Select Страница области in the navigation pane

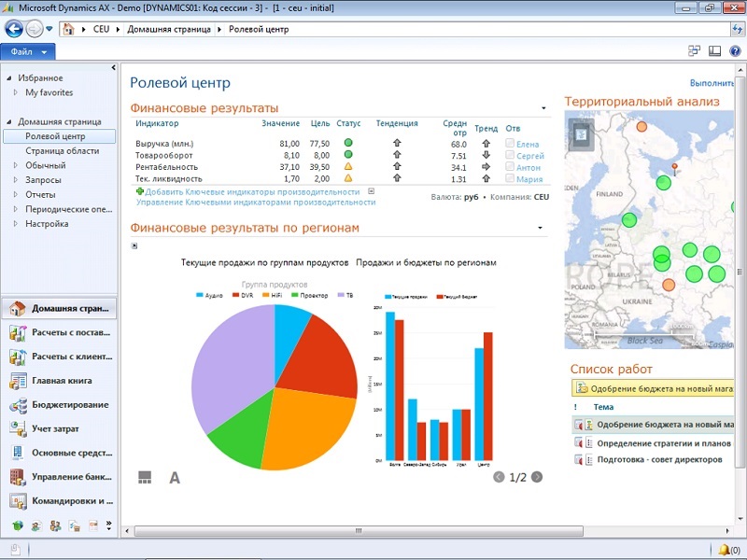point(62,150)
